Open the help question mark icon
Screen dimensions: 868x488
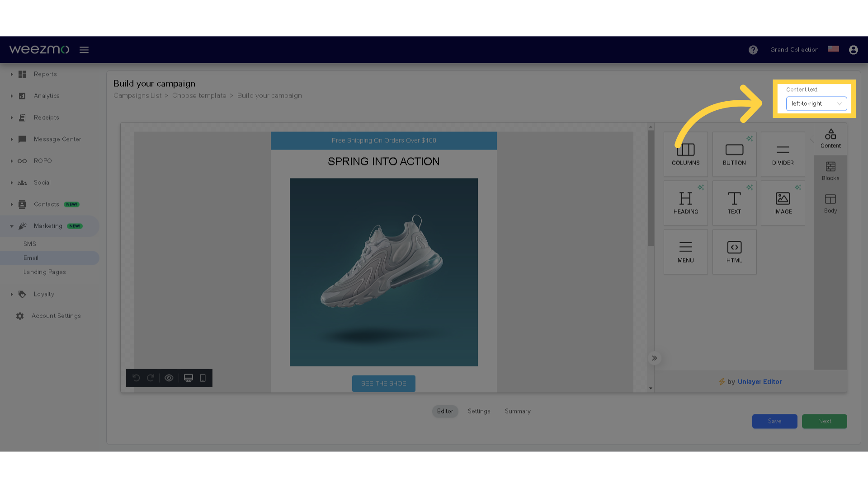pyautogui.click(x=753, y=50)
